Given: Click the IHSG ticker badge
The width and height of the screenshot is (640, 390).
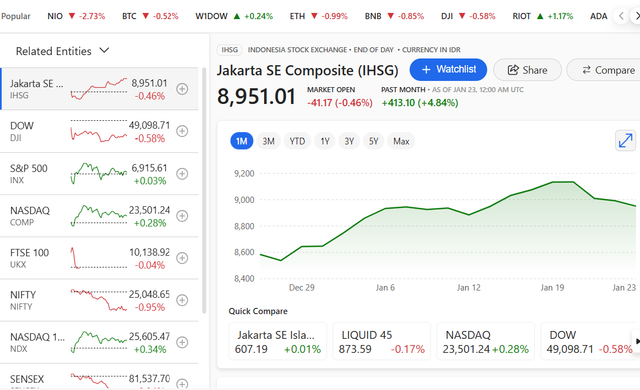Looking at the screenshot, I should point(229,50).
